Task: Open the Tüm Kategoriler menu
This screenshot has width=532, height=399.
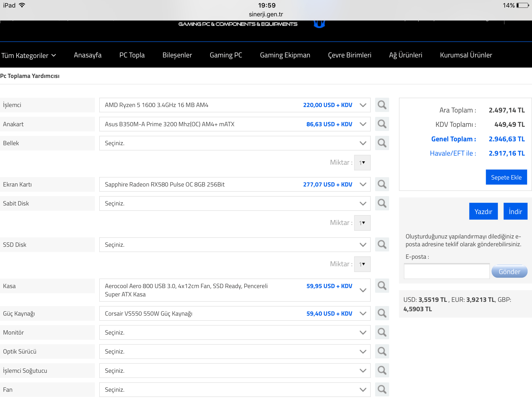Action: tap(29, 55)
